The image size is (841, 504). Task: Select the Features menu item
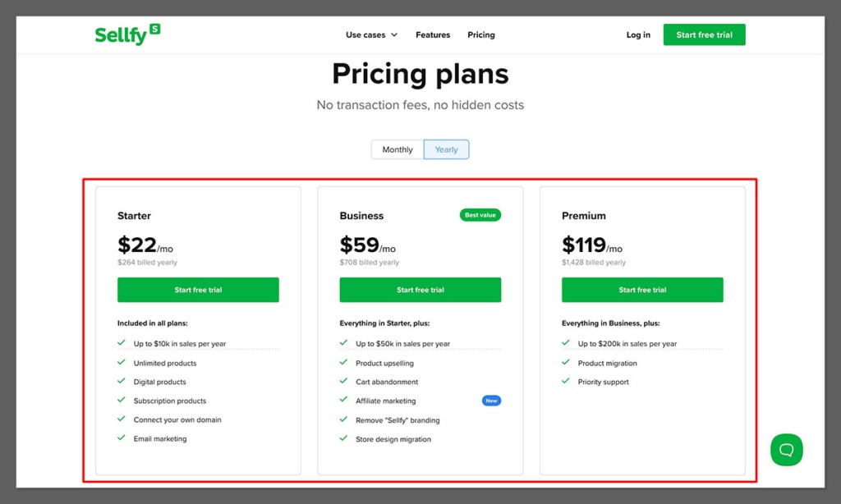tap(433, 34)
